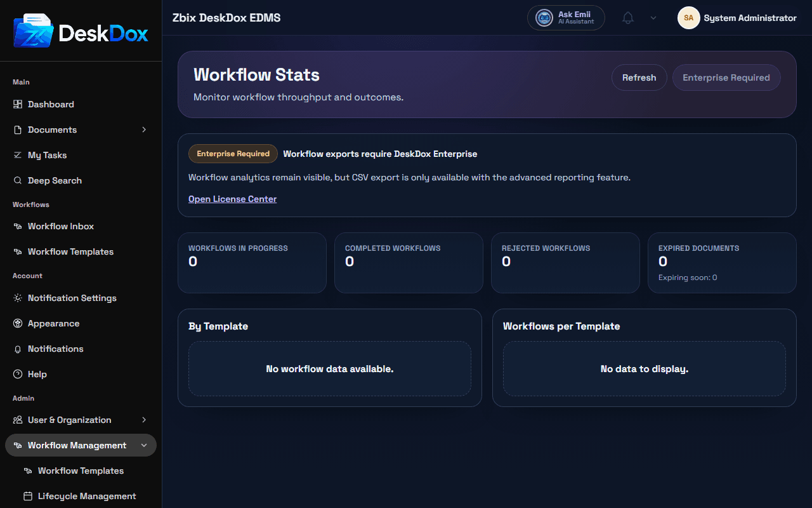Click the System Administrator user name

750,18
